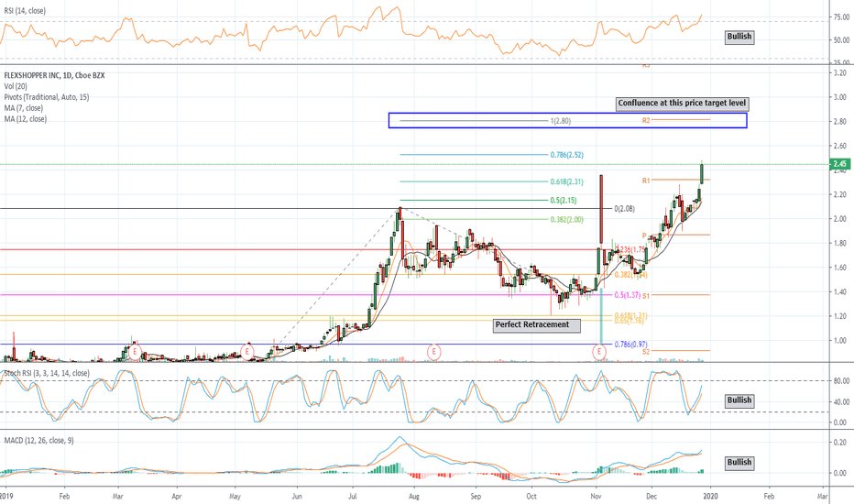Click the R1 pivot label

coord(646,181)
